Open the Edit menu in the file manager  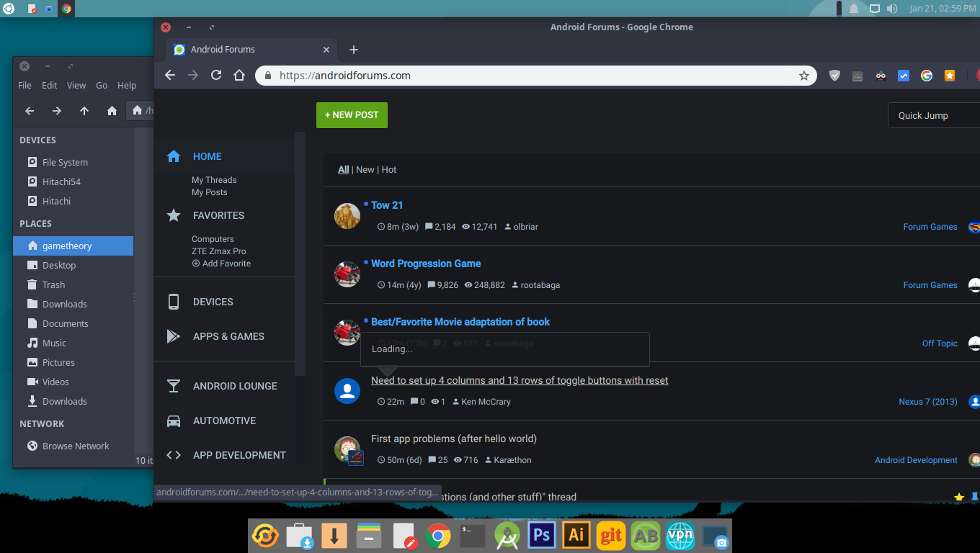pyautogui.click(x=49, y=85)
